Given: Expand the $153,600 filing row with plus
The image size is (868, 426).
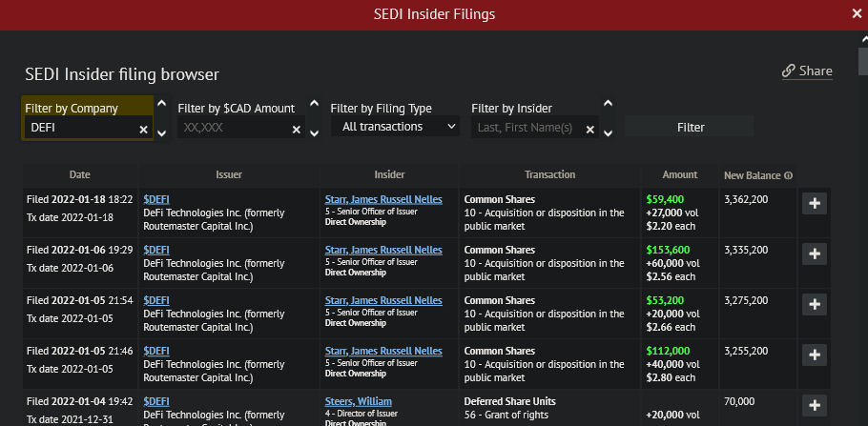Looking at the screenshot, I should pos(814,254).
